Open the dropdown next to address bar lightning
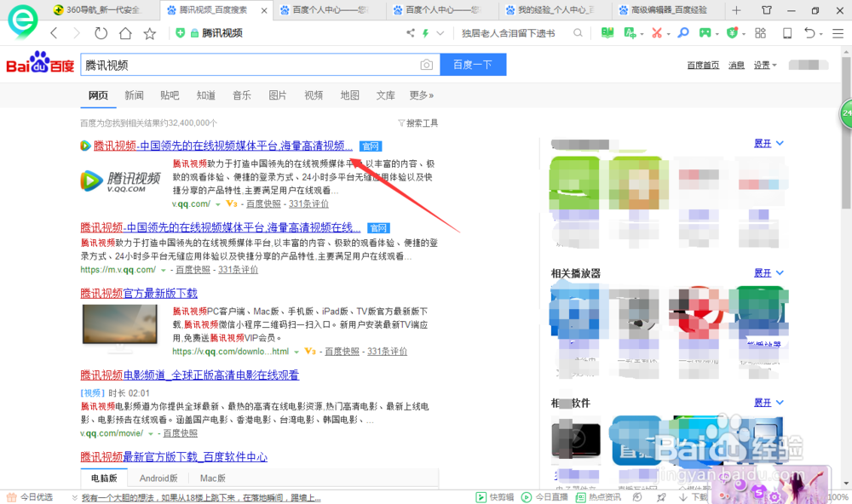 pyautogui.click(x=440, y=33)
